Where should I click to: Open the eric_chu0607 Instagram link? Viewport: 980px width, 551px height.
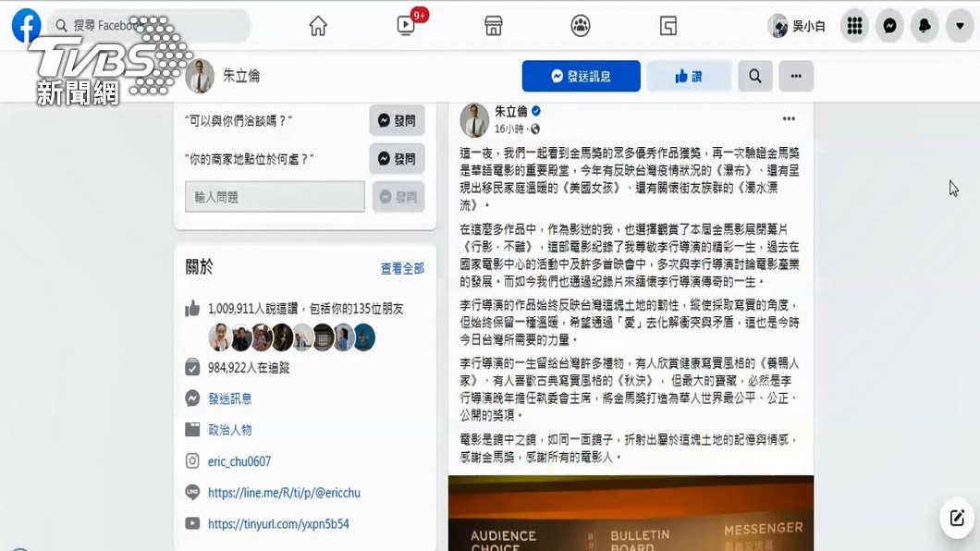tap(239, 461)
